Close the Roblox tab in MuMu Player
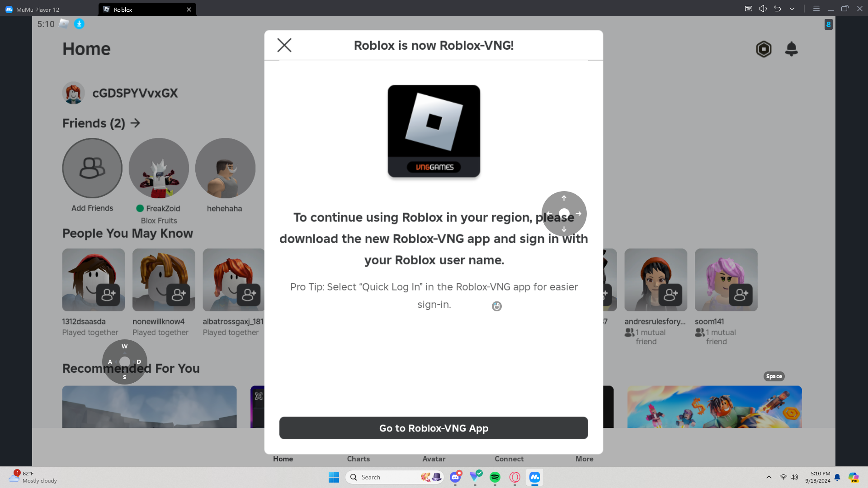The width and height of the screenshot is (868, 488). point(189,9)
